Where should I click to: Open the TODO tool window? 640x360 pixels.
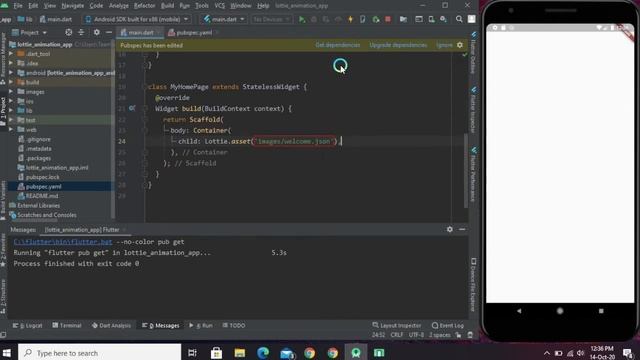point(234,325)
